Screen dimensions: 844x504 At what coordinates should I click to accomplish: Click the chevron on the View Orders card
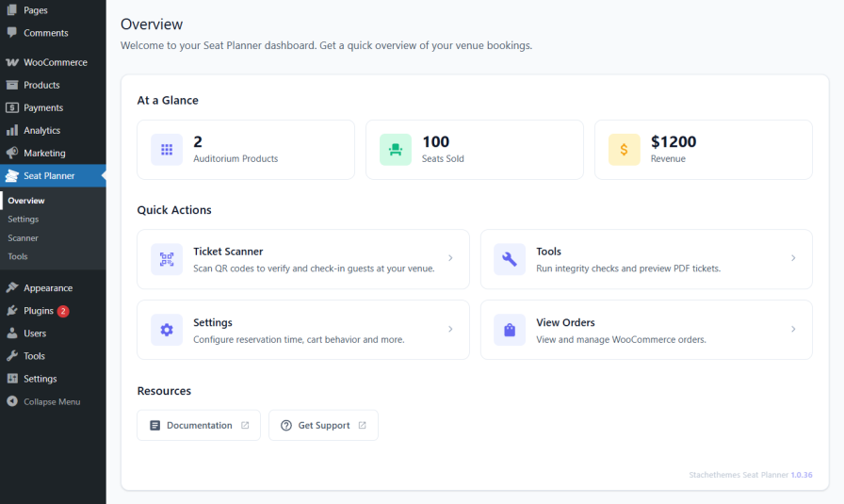coord(793,329)
